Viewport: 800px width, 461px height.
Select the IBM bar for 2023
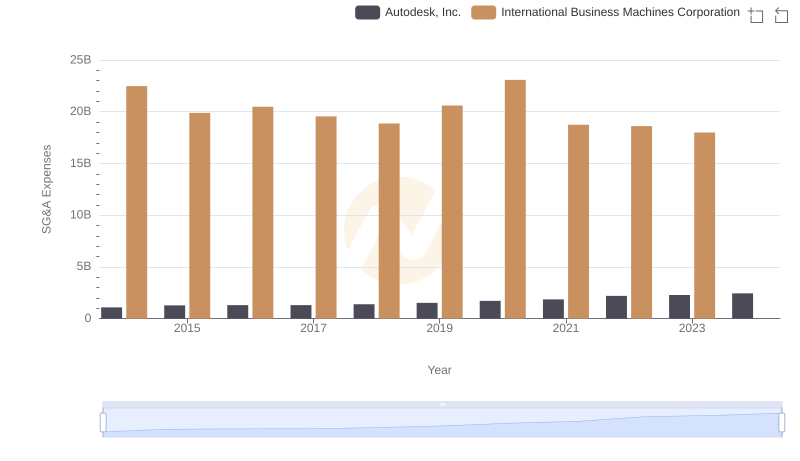tap(705, 225)
